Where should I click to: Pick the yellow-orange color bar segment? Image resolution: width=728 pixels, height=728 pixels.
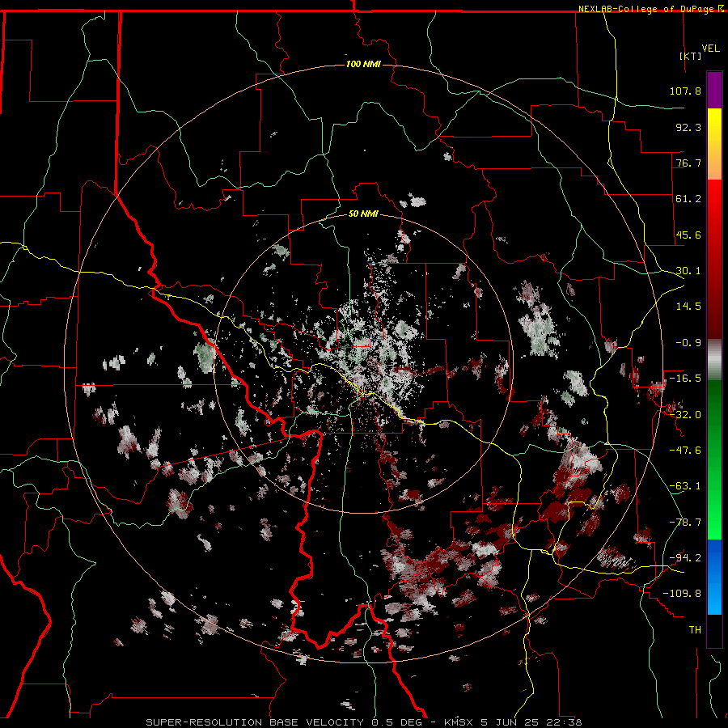[714, 144]
